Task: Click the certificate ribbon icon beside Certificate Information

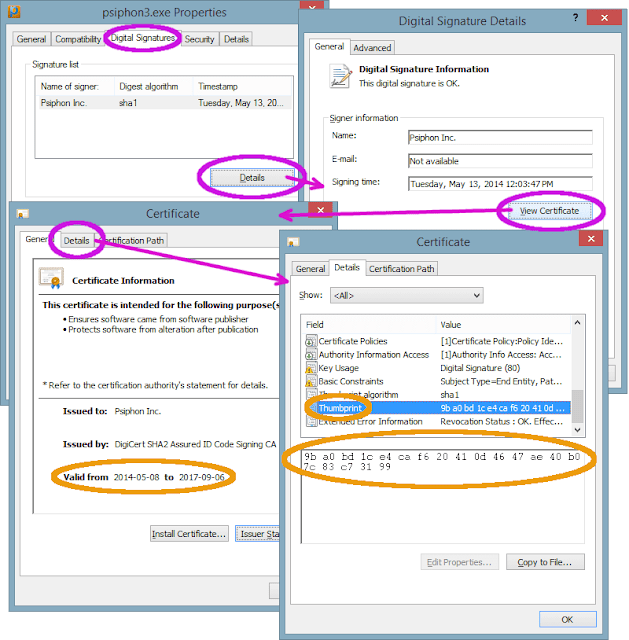Action: pyautogui.click(x=51, y=278)
